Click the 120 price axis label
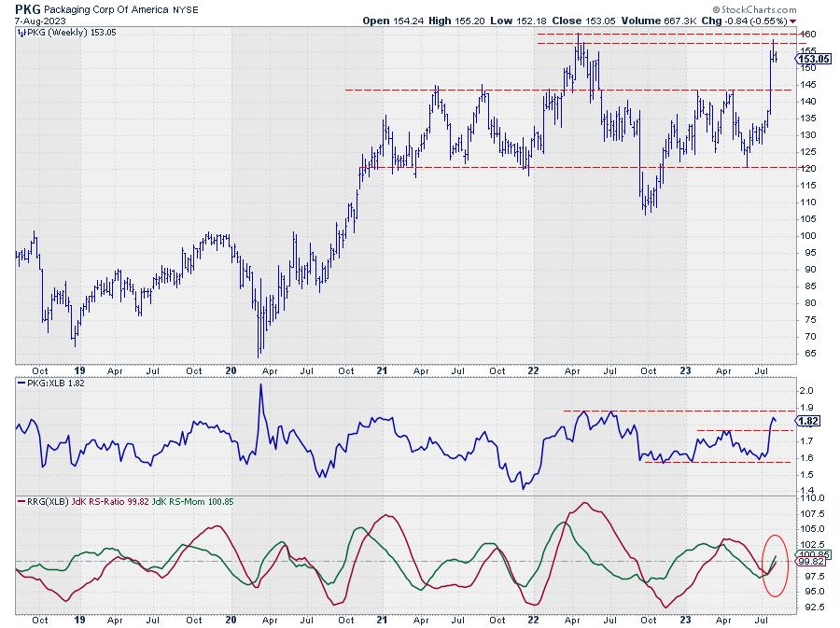 (808, 169)
